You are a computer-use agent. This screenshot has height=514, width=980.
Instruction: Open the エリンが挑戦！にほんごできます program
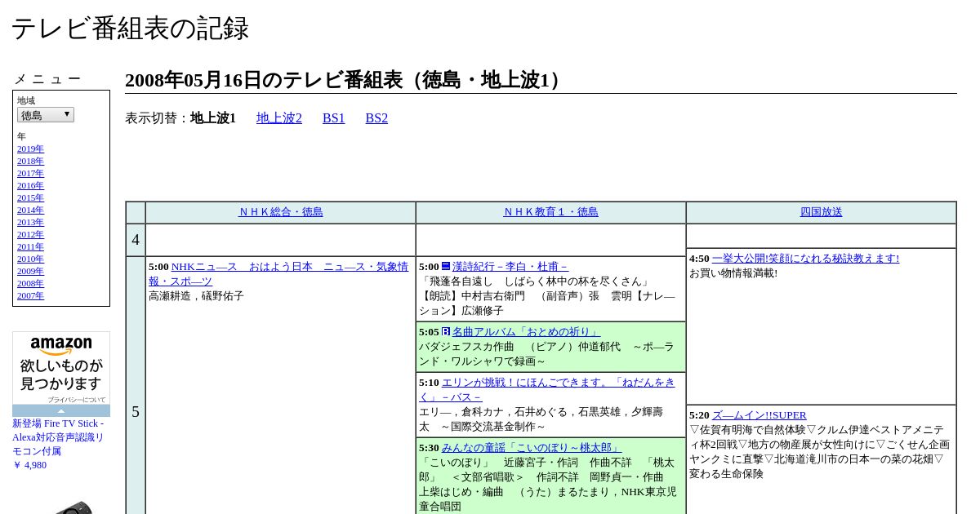click(x=547, y=390)
